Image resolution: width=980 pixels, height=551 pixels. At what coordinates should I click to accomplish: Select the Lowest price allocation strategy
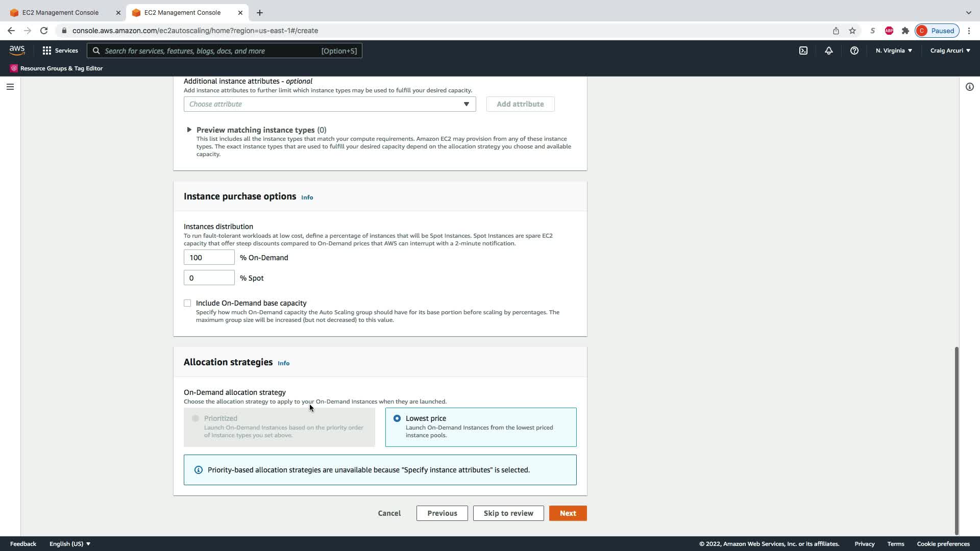point(397,418)
